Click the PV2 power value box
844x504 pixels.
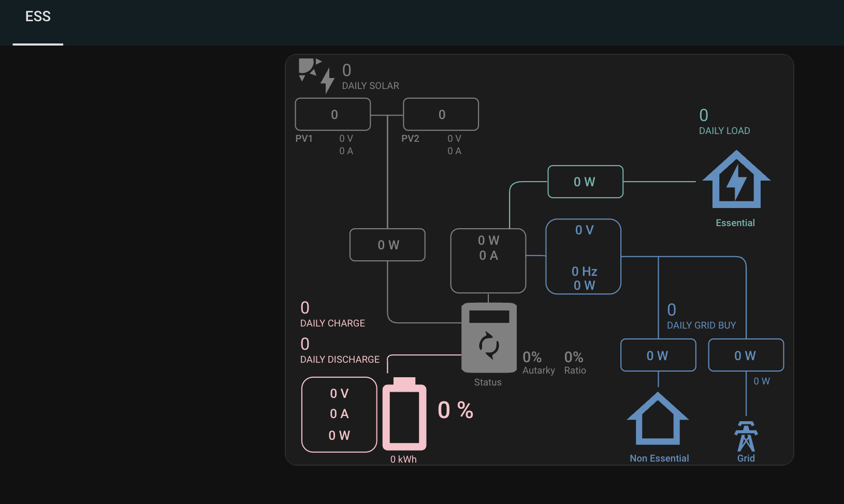click(441, 114)
